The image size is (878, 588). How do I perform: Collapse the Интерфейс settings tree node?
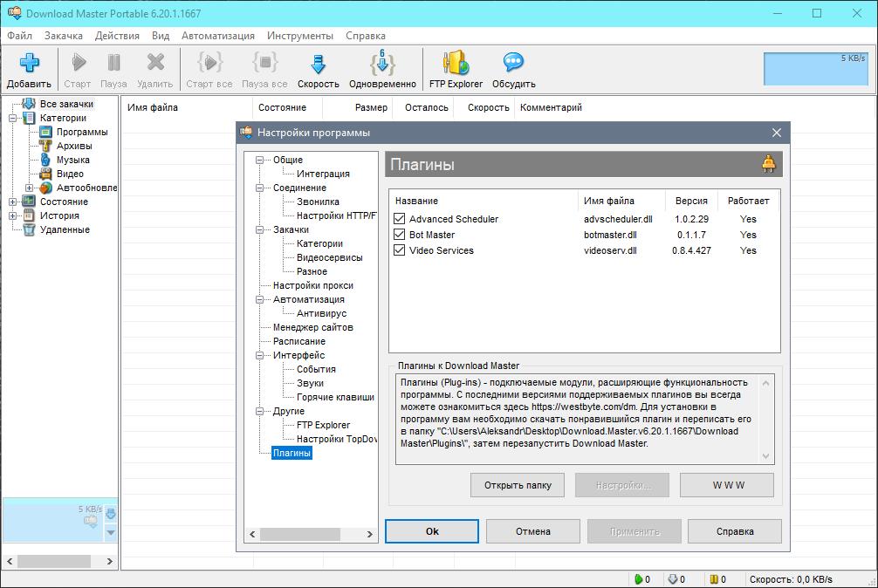pyautogui.click(x=259, y=355)
